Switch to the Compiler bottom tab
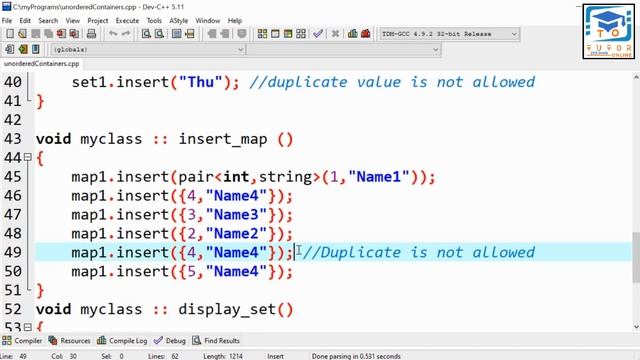This screenshot has width=640, height=360. [x=22, y=340]
